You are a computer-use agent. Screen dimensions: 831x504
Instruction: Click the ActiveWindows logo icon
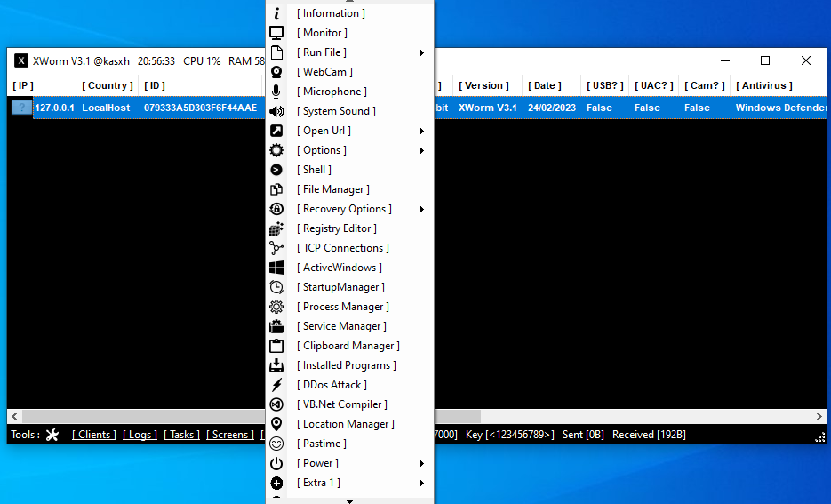click(x=276, y=268)
